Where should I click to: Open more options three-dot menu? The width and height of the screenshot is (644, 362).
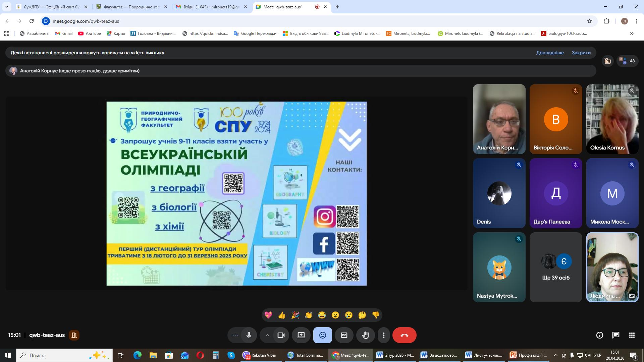[x=383, y=335]
